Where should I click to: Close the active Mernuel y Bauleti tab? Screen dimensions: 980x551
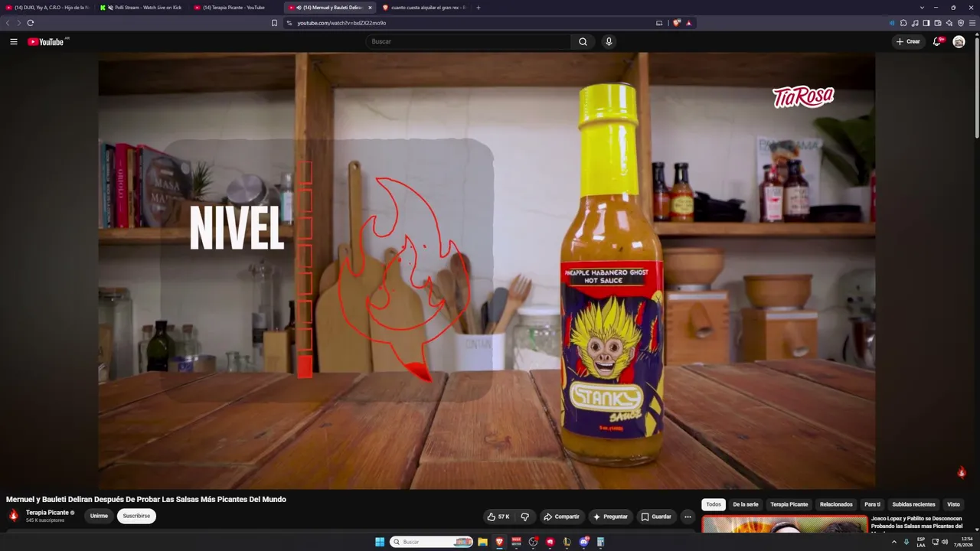pos(370,8)
